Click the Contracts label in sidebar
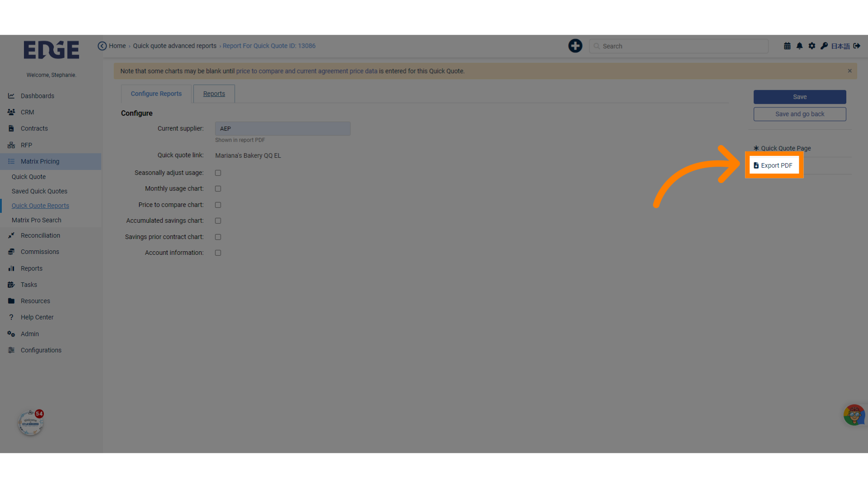868x488 pixels. click(34, 128)
